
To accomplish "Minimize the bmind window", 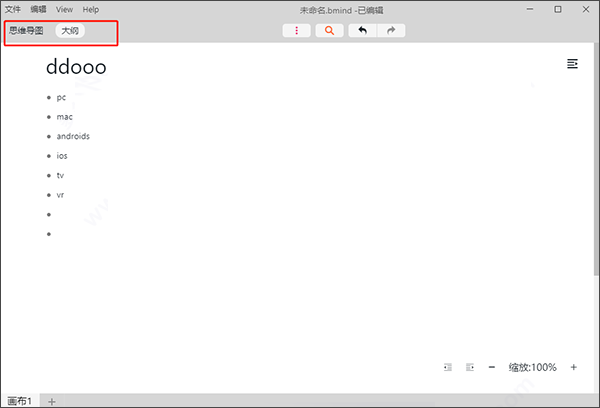I will [x=530, y=10].
